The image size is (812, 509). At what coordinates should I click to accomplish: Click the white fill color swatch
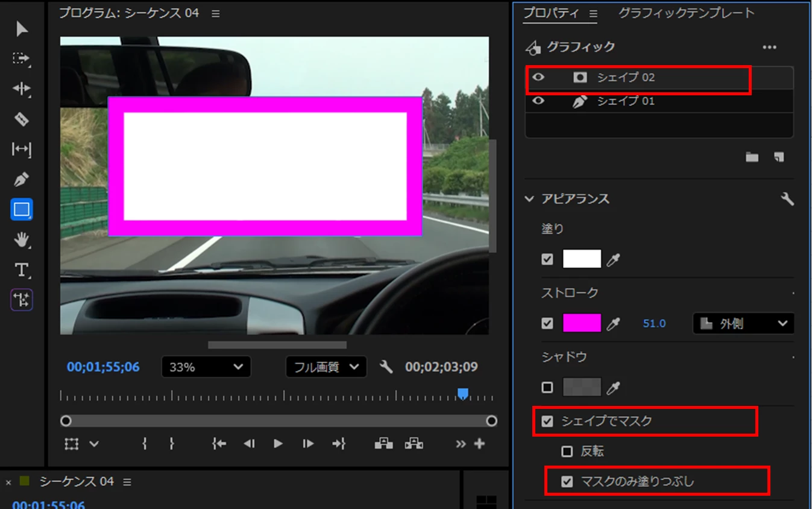[582, 259]
